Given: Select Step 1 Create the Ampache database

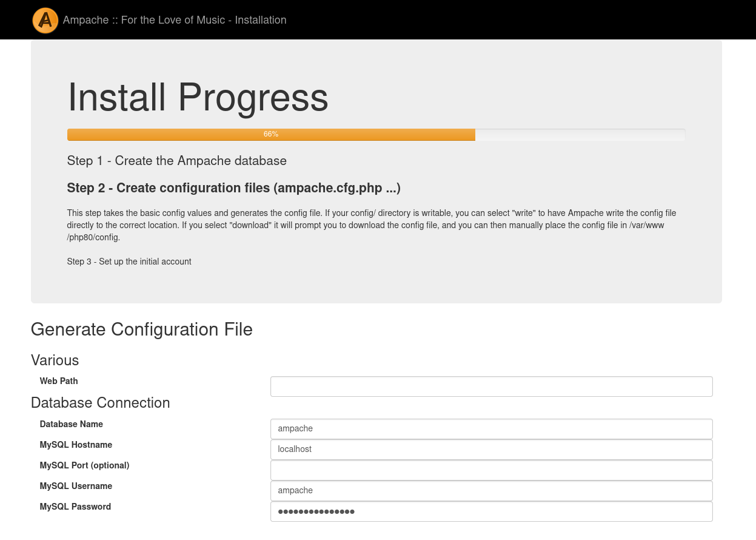Looking at the screenshot, I should coord(176,161).
